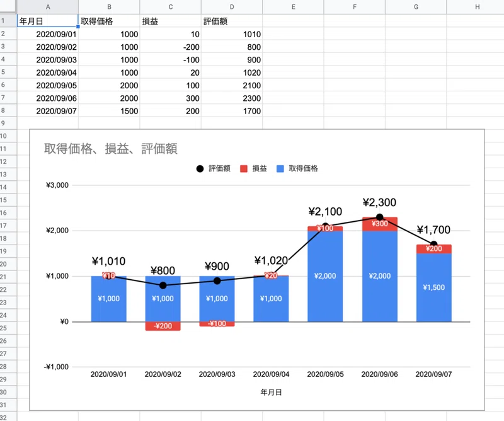Click the red ¥300 bar segment

tap(380, 224)
